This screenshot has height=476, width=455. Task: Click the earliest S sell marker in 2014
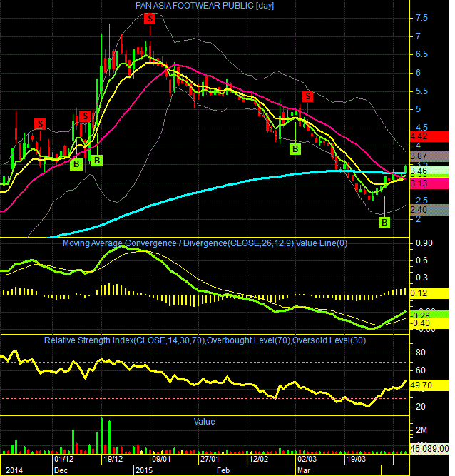40,124
